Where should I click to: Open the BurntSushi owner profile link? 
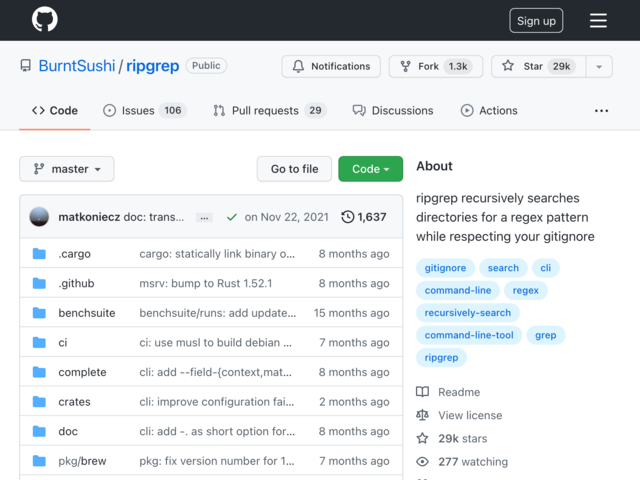77,66
